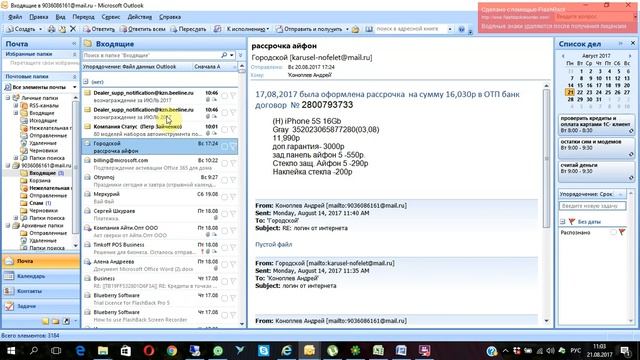This screenshot has height=360, width=640.
Task: Toggle the flag on Otrymoj message
Action: click(x=233, y=180)
